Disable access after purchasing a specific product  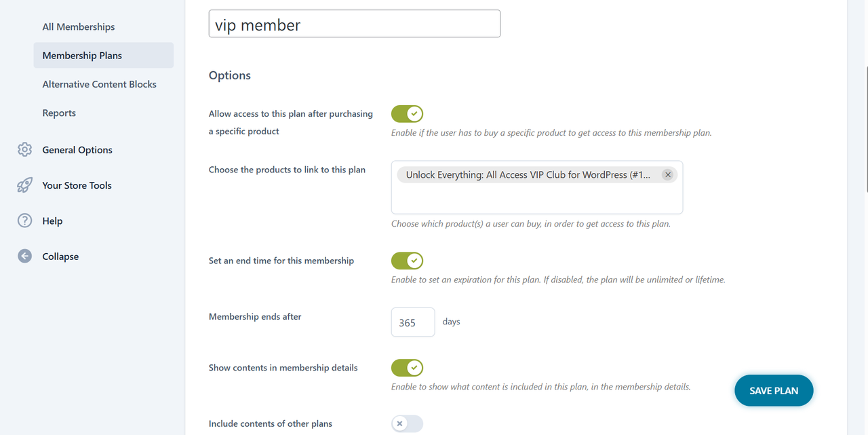[x=407, y=114]
